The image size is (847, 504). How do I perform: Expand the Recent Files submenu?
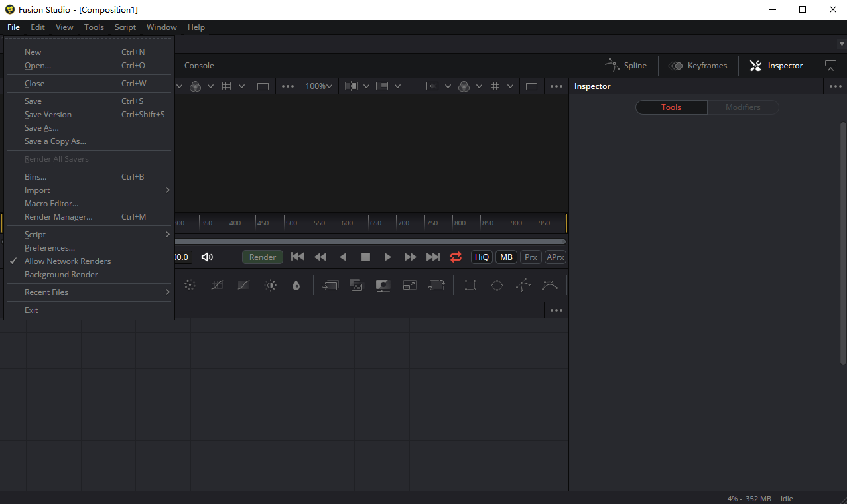[89, 292]
